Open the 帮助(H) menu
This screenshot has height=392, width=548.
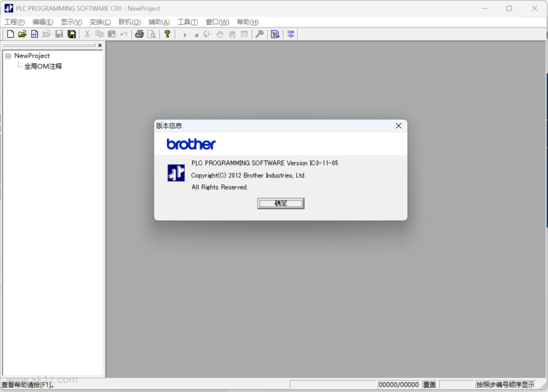248,22
